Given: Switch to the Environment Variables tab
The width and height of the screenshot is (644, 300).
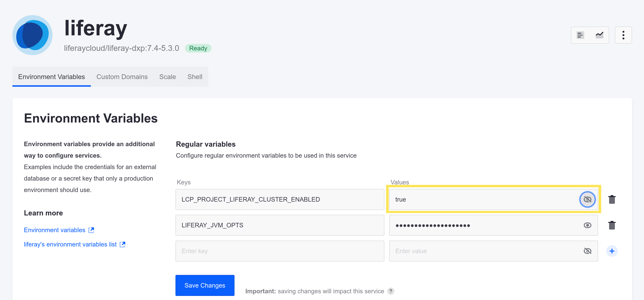Looking at the screenshot, I should tap(51, 77).
